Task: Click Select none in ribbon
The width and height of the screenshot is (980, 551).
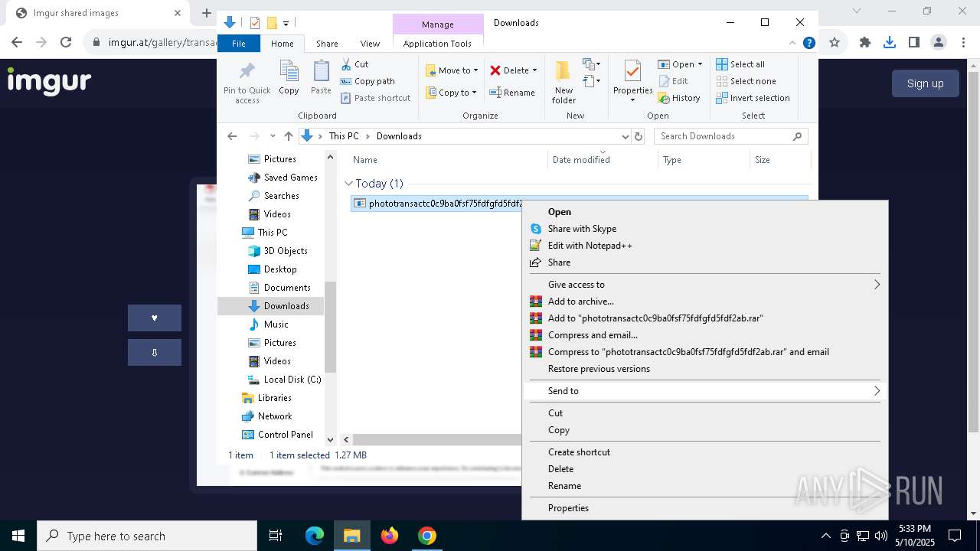Action: [746, 81]
